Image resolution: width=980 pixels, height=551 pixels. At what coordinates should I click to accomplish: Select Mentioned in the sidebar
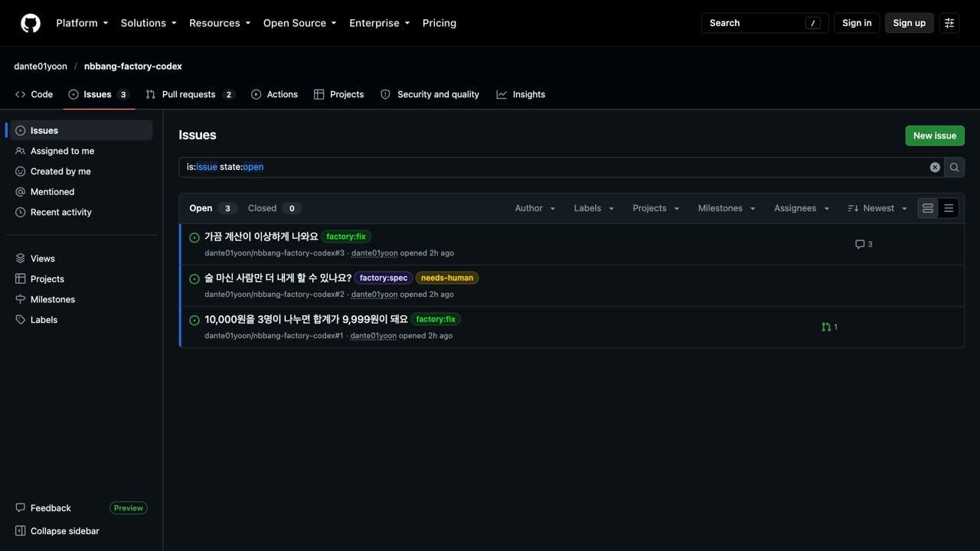point(80,192)
